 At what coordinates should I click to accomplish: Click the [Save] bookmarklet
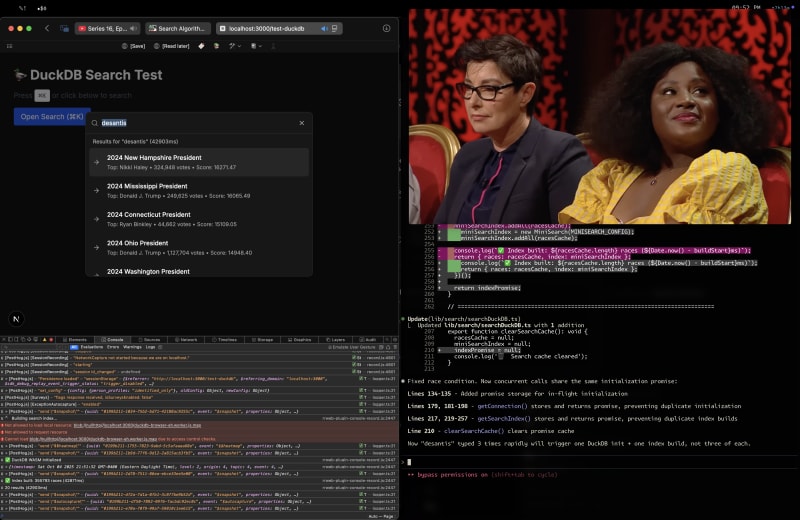pyautogui.click(x=134, y=46)
